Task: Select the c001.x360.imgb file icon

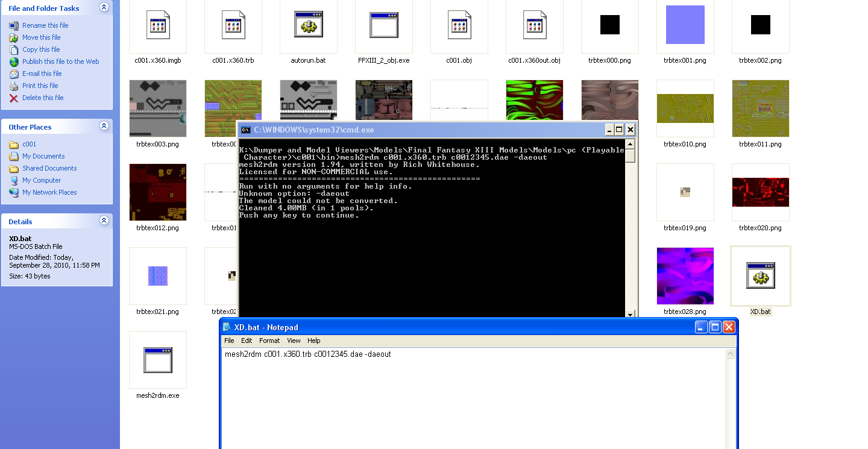Action: (158, 26)
